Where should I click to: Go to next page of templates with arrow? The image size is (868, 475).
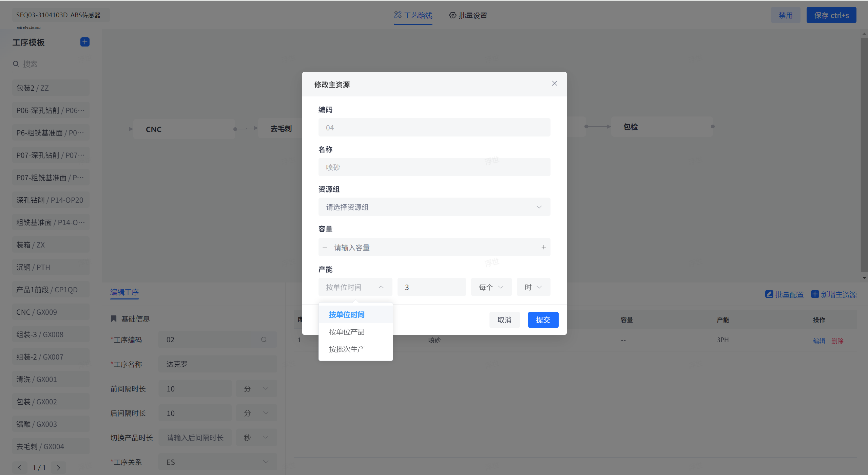(58, 468)
